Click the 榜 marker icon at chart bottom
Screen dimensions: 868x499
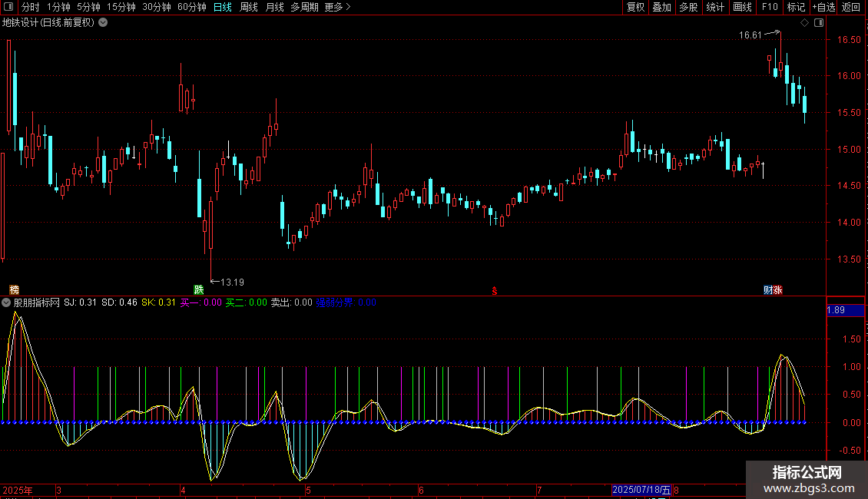[x=15, y=290]
